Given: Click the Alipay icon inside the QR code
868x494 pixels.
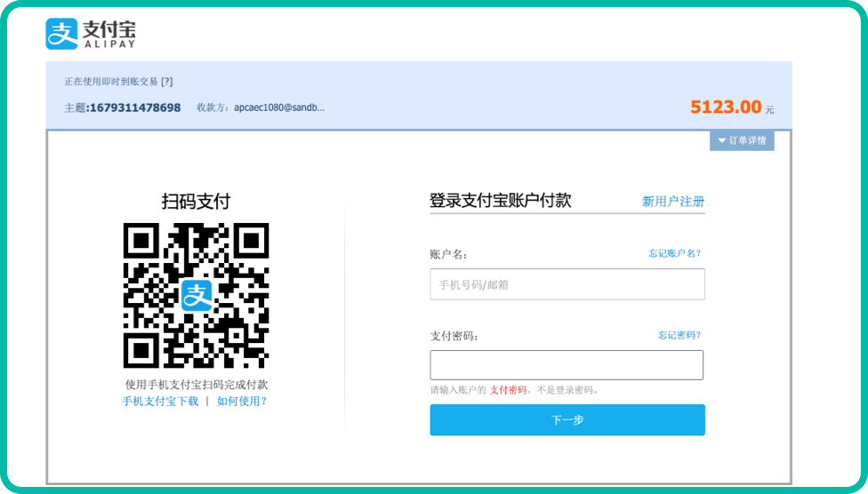Looking at the screenshot, I should tap(197, 296).
